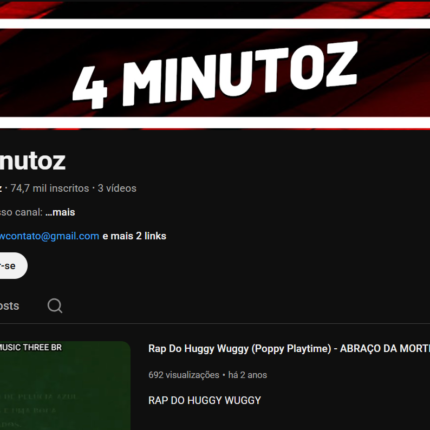The width and height of the screenshot is (430, 430).
Task: Click the 'há 2 anos' upload date
Action: (248, 375)
